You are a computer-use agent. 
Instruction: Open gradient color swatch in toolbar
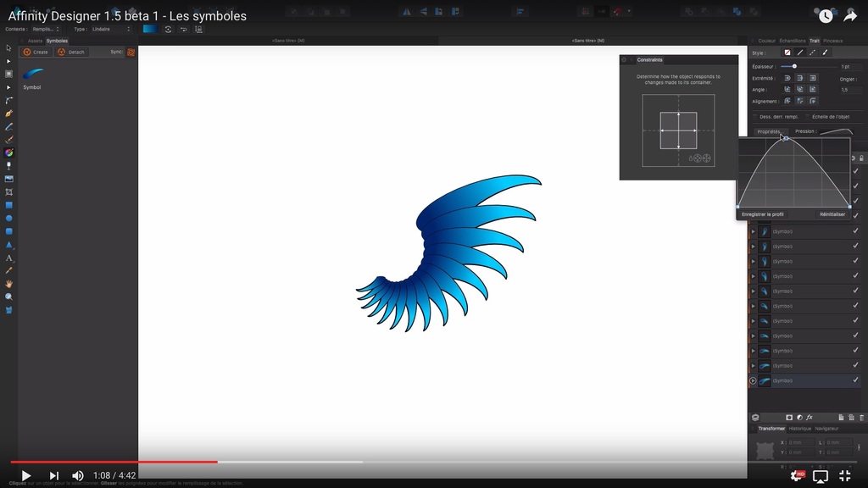pyautogui.click(x=149, y=30)
